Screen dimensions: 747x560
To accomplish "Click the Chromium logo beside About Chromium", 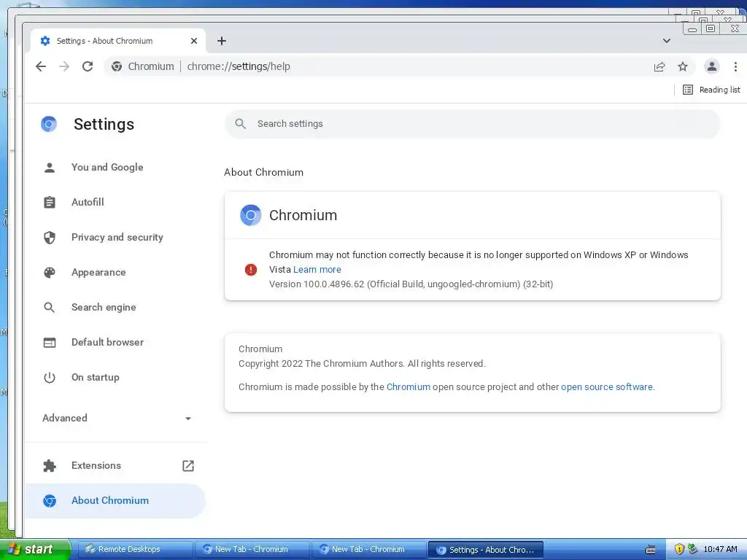I will point(50,501).
